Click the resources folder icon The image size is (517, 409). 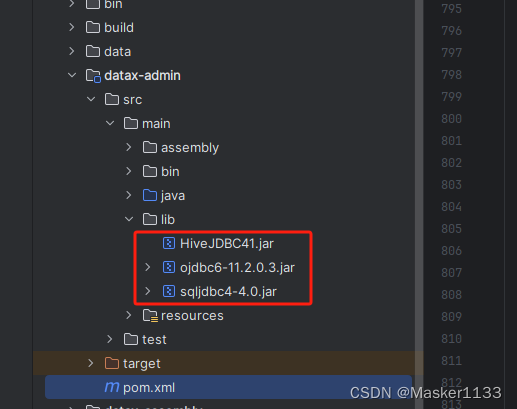[x=150, y=315]
